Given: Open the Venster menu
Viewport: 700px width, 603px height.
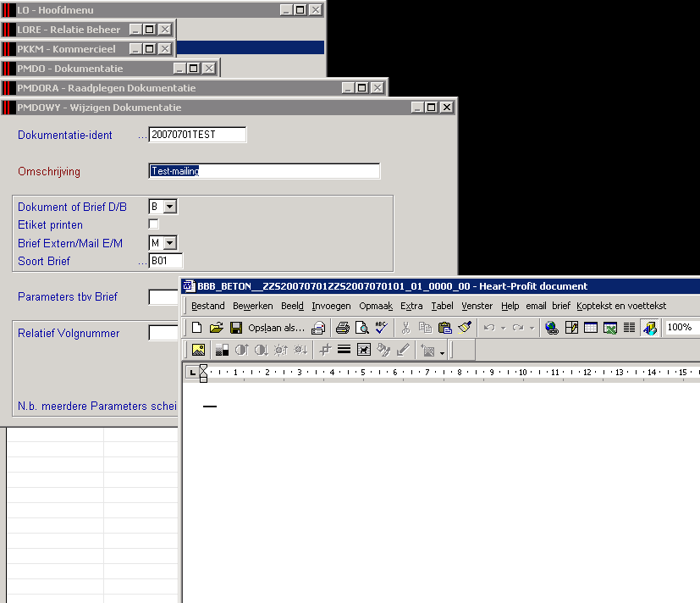Looking at the screenshot, I should (x=477, y=306).
